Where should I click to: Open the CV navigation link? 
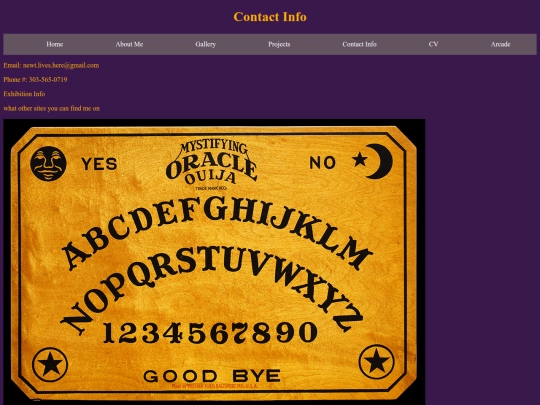coord(433,44)
